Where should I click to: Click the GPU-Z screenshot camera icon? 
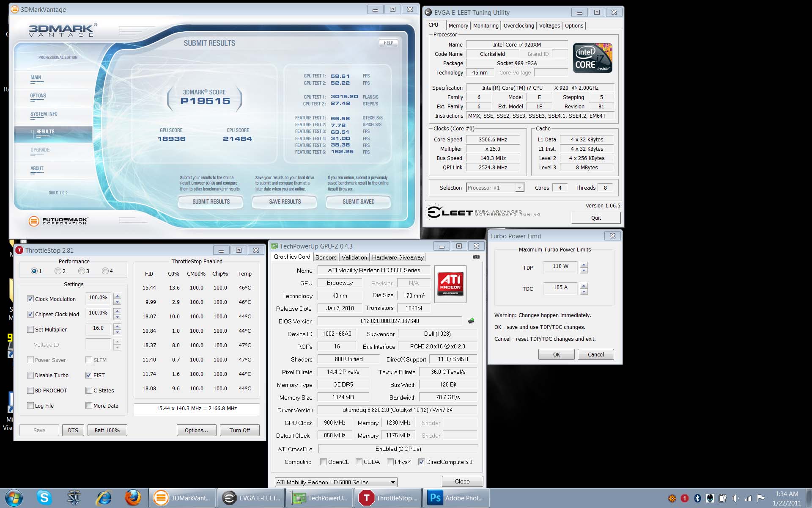pyautogui.click(x=476, y=257)
